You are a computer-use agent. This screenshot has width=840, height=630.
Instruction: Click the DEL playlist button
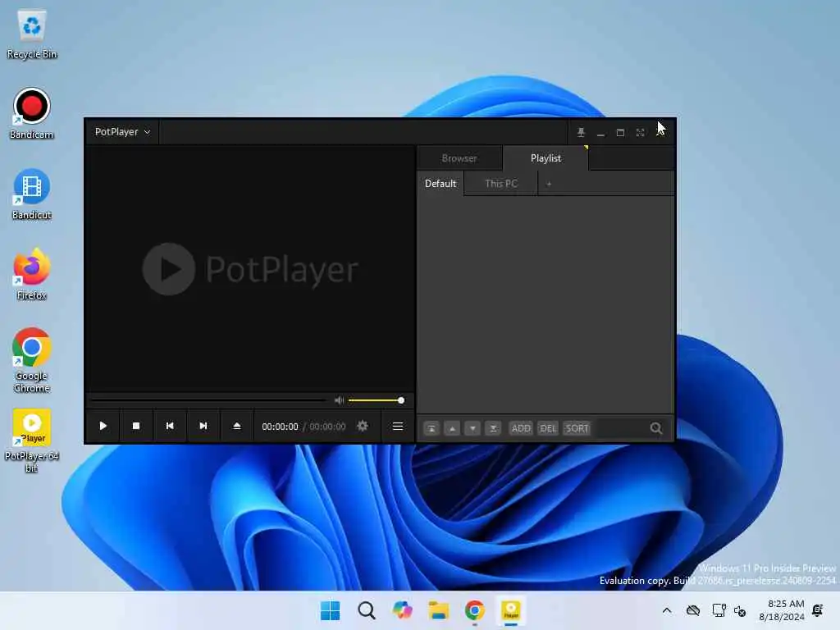[x=548, y=428]
